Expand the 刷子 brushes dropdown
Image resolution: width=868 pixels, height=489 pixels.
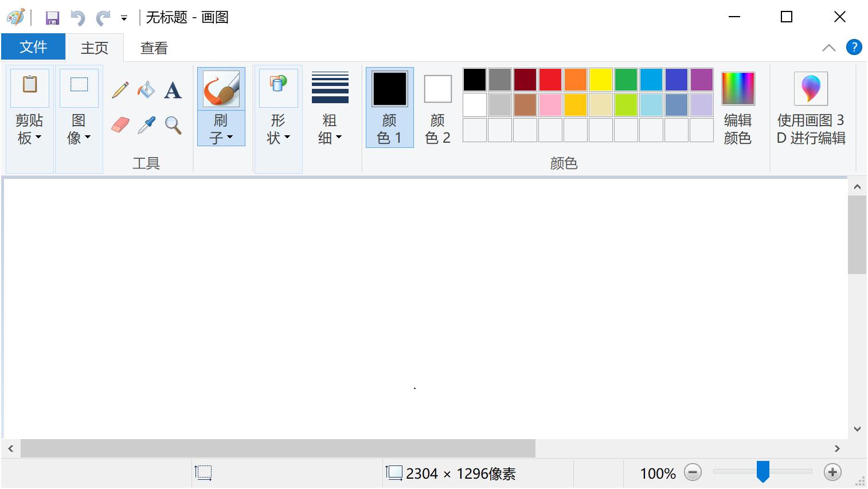pos(221,130)
